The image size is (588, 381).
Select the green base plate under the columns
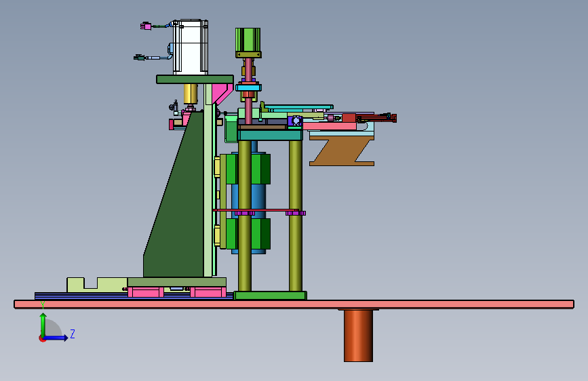coord(270,296)
